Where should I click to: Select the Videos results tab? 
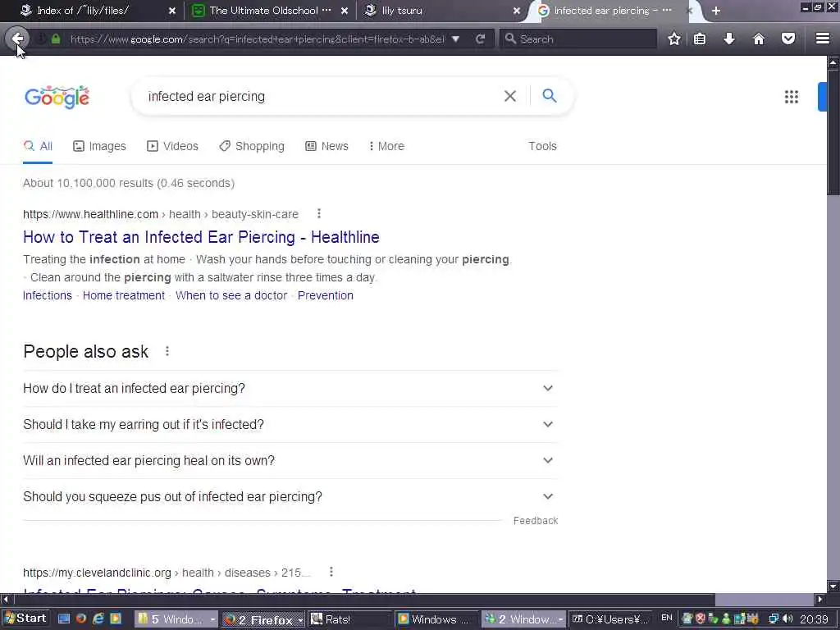172,146
